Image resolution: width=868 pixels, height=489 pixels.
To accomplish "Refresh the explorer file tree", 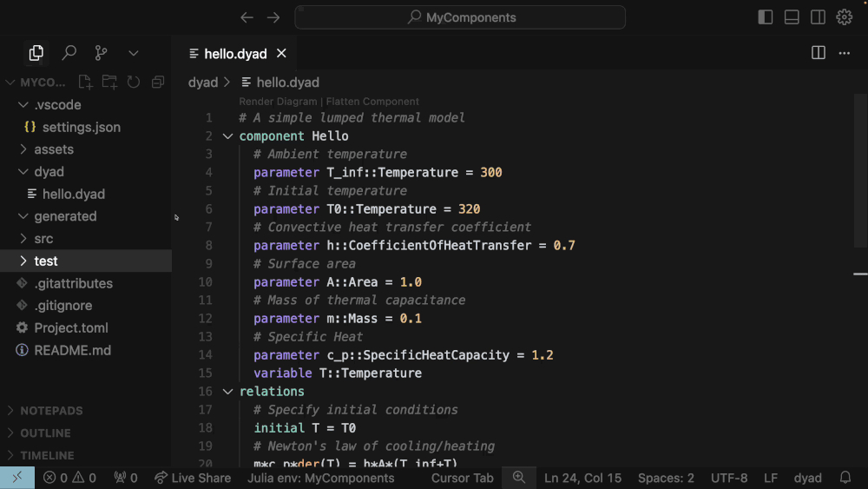I will point(134,83).
